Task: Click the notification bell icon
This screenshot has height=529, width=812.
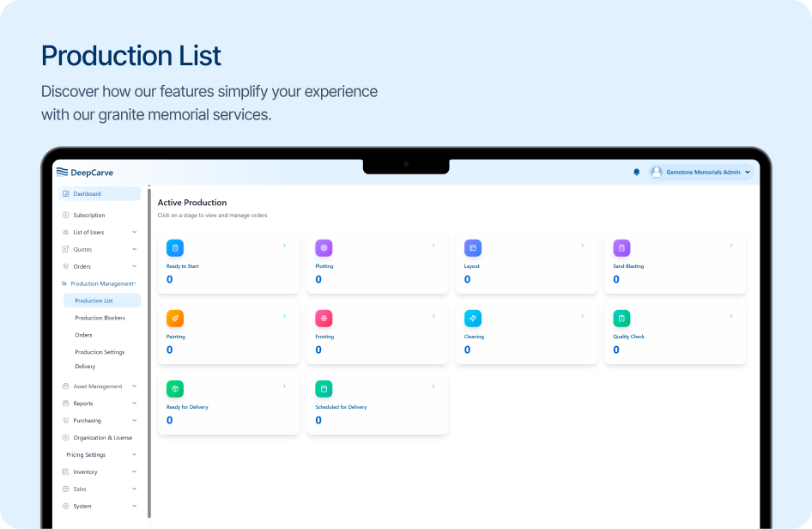Action: (636, 172)
